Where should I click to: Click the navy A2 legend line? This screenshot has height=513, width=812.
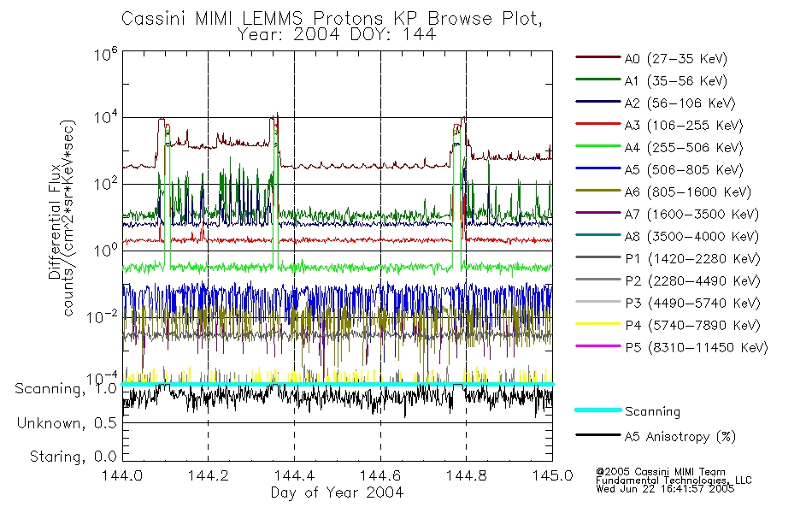pyautogui.click(x=597, y=102)
